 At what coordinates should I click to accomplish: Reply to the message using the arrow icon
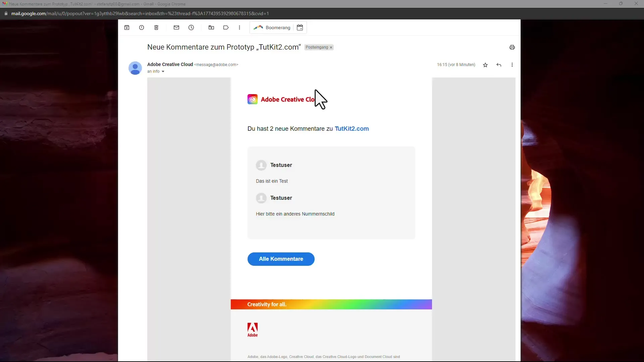pos(499,65)
